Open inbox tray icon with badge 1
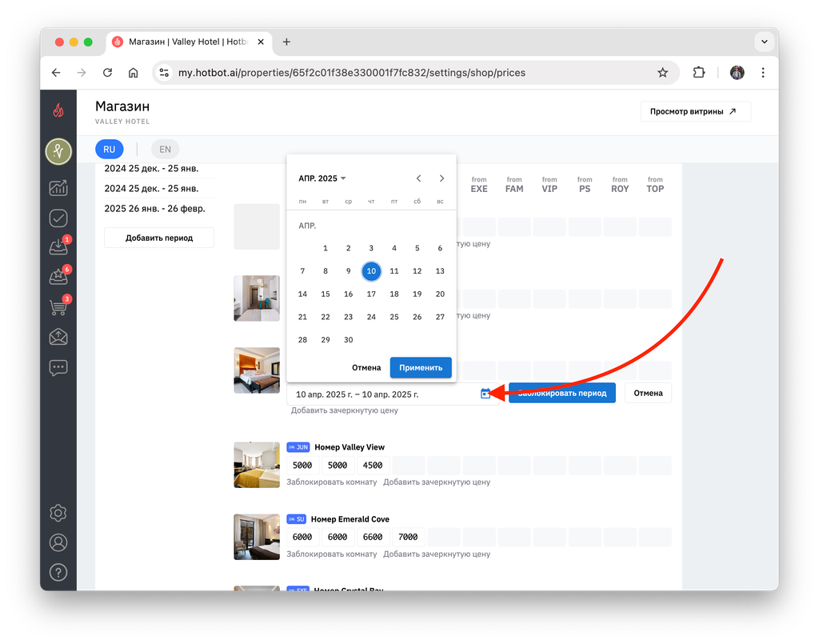Screen dimensions: 819x644 point(59,246)
